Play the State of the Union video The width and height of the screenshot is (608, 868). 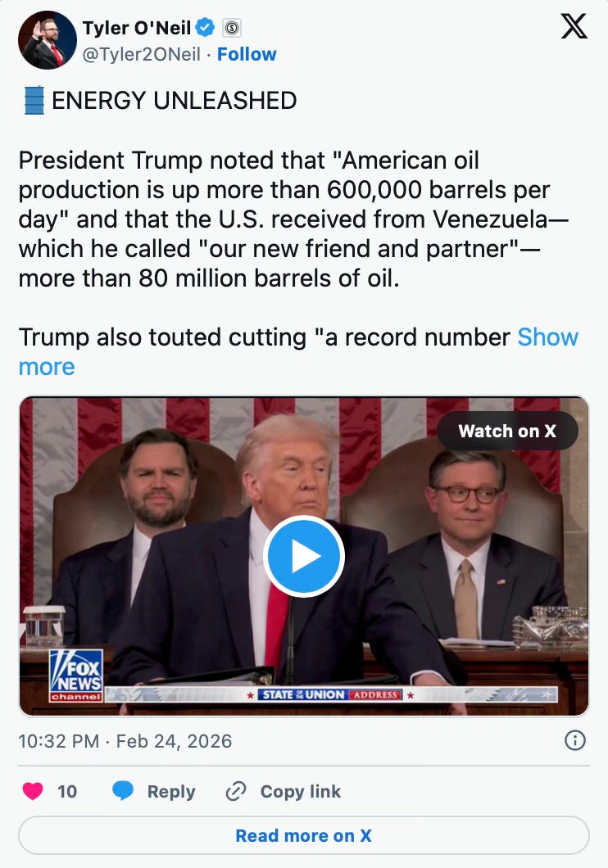point(304,556)
